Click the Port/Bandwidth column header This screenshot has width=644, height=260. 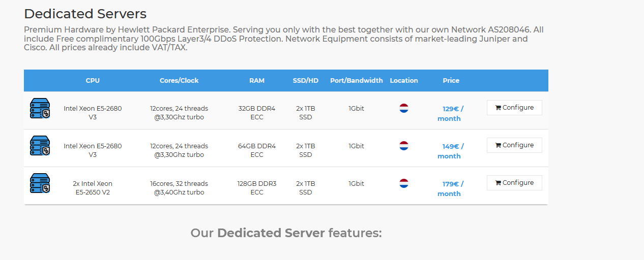tap(357, 80)
